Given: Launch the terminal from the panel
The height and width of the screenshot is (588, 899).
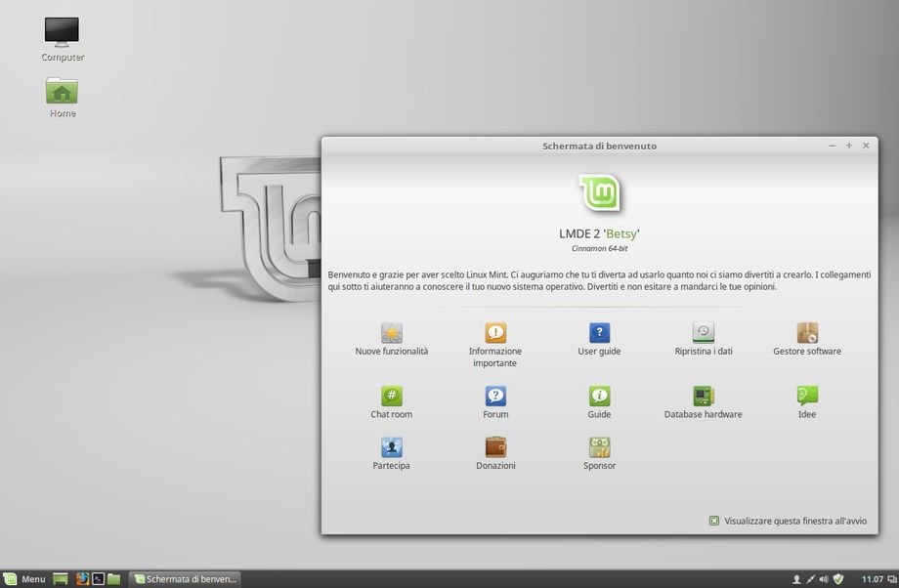Looking at the screenshot, I should [x=99, y=579].
